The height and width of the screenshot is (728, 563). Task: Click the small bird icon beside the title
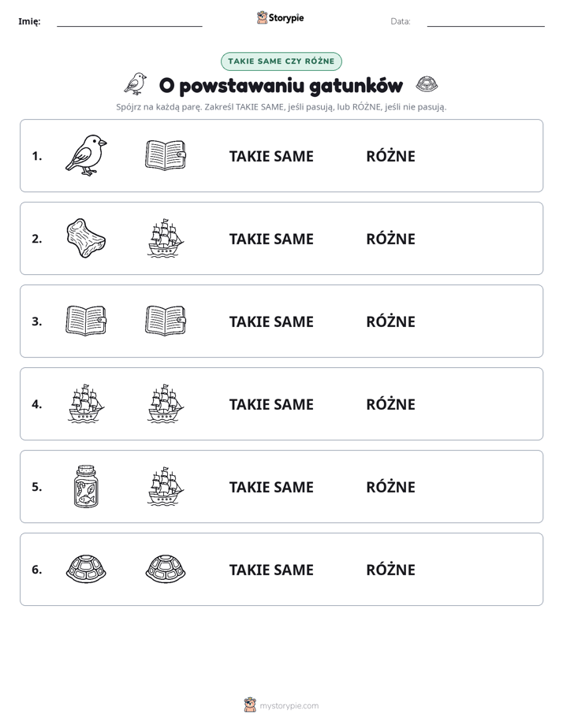135,84
